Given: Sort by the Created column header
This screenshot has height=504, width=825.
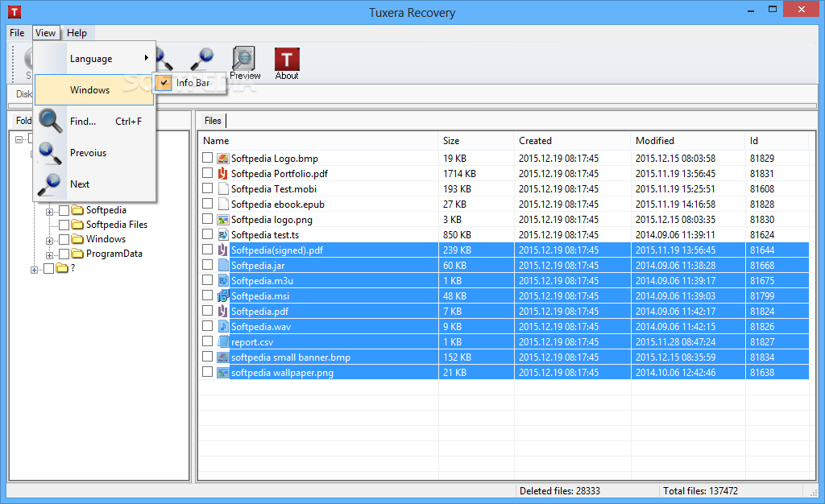Looking at the screenshot, I should point(572,141).
